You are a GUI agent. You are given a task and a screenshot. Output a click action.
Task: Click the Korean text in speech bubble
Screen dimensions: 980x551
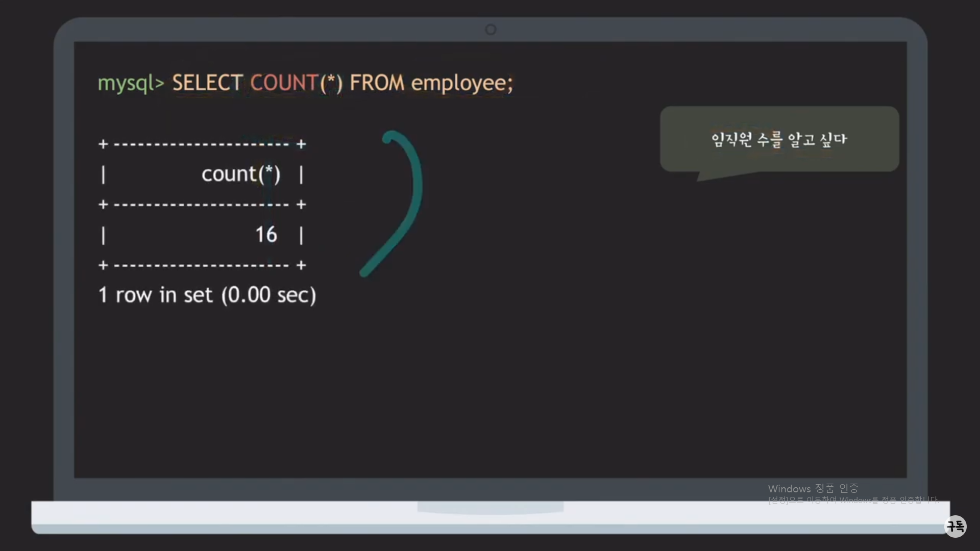(x=779, y=139)
